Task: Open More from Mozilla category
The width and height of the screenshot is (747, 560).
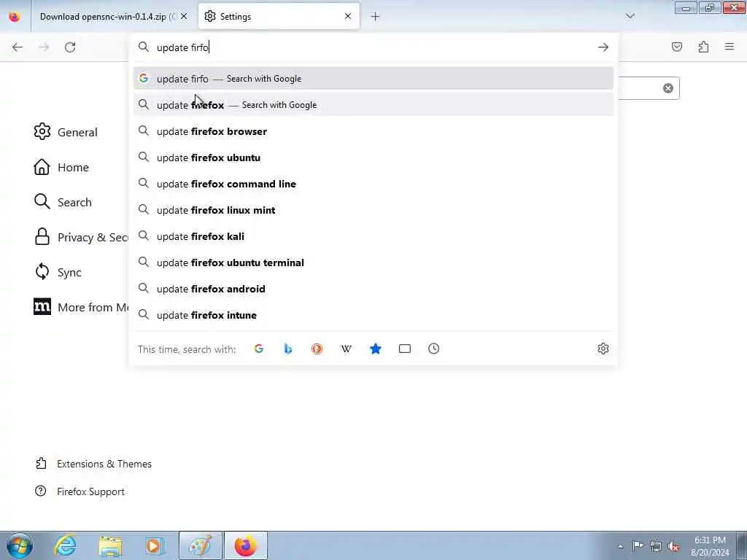Action: point(81,307)
